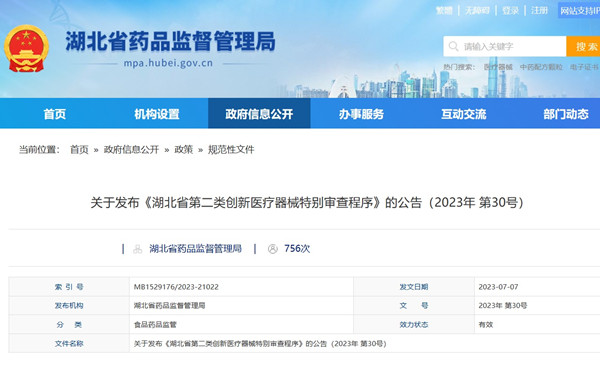
Task: Open the 机构设置 navigation tab
Action: [x=157, y=114]
